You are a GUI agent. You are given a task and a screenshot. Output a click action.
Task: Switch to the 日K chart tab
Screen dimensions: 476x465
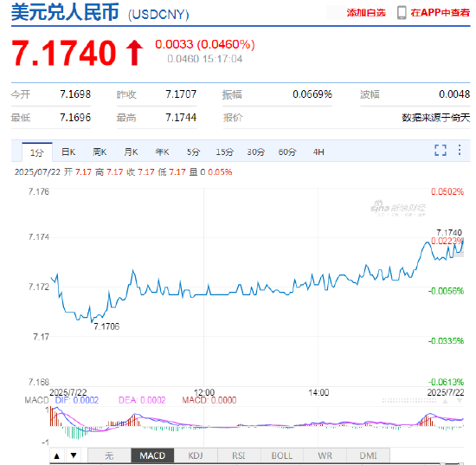(x=68, y=152)
